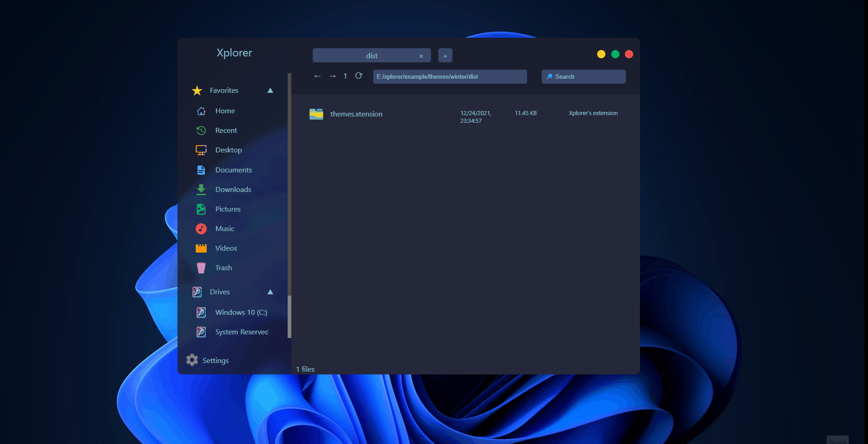
Task: Open Documents folder in sidebar
Action: coord(234,170)
